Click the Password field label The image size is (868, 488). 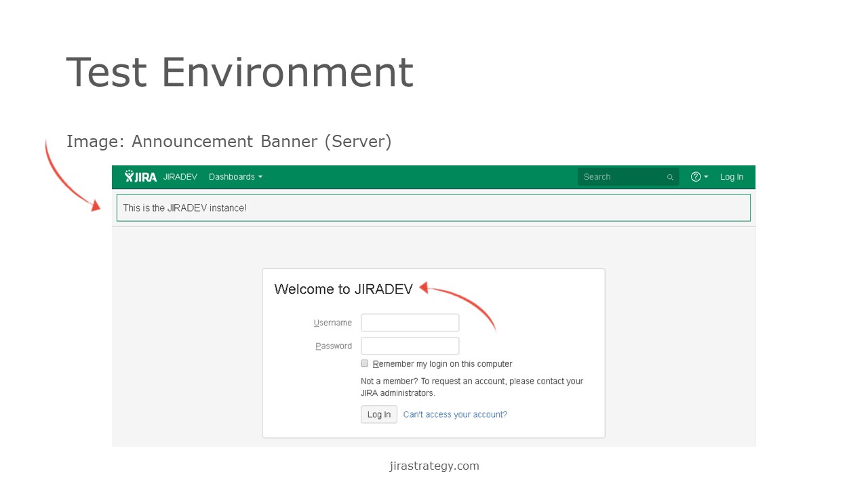click(x=334, y=346)
